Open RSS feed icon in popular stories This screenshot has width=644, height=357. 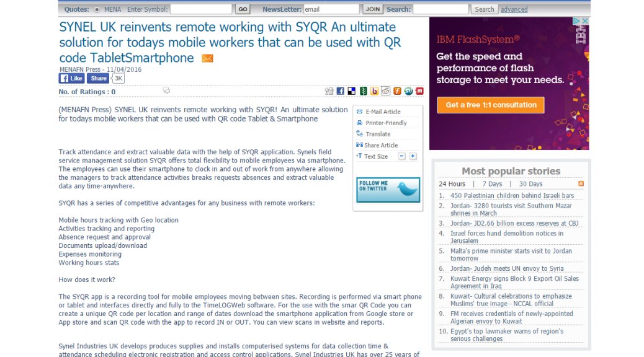click(581, 184)
